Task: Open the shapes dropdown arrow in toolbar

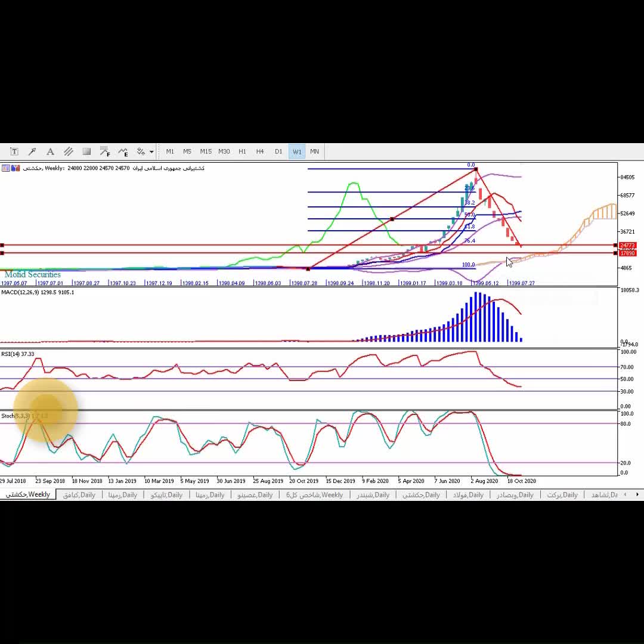Action: pyautogui.click(x=151, y=151)
